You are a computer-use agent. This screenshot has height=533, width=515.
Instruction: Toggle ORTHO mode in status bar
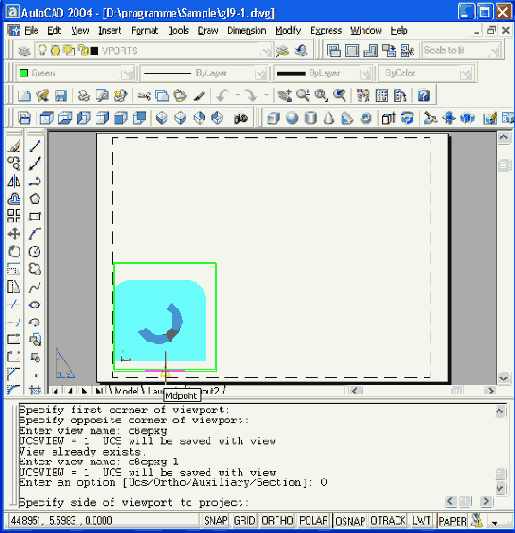[277, 520]
